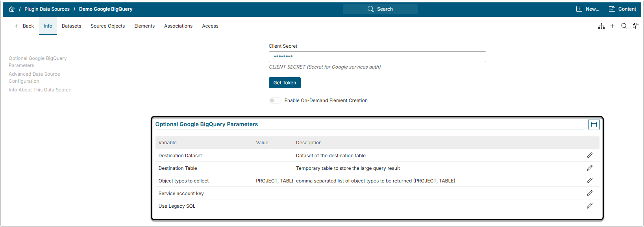Switch to the Datasets tab
The width and height of the screenshot is (644, 227).
71,26
